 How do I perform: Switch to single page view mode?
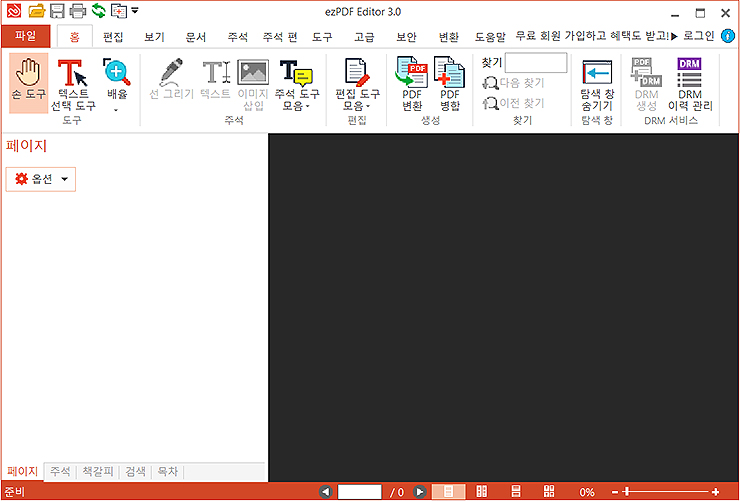449,492
